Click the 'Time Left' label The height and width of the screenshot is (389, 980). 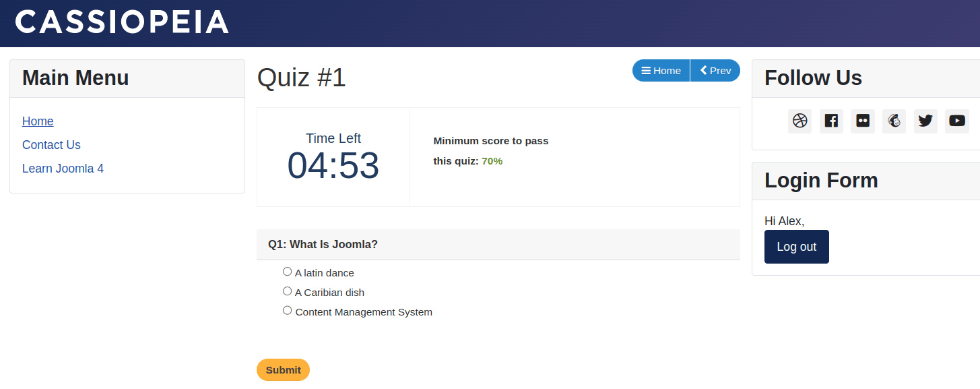pos(333,138)
